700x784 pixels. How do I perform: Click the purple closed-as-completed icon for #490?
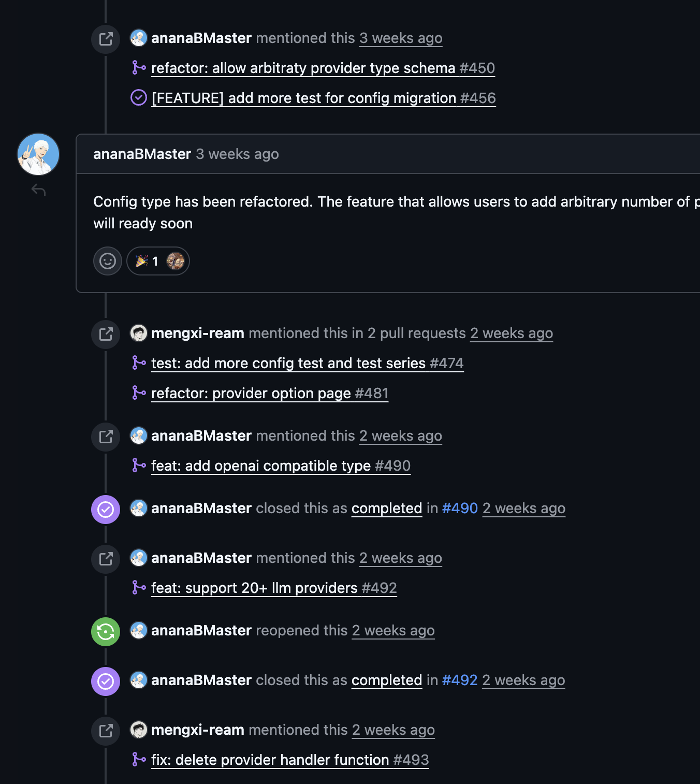point(106,510)
